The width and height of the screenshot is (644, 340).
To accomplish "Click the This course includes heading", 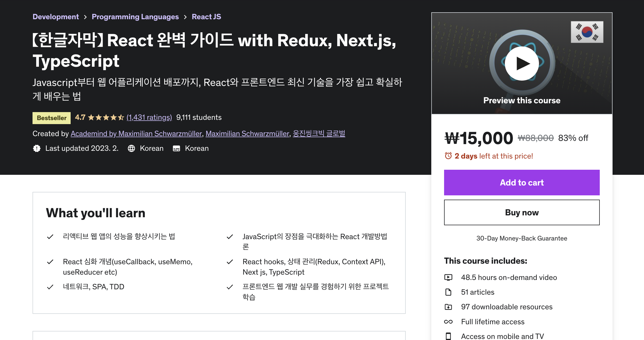I will click(486, 261).
